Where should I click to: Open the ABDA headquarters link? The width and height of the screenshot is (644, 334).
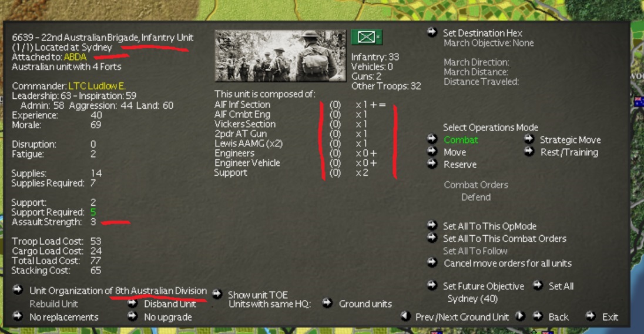click(x=75, y=56)
